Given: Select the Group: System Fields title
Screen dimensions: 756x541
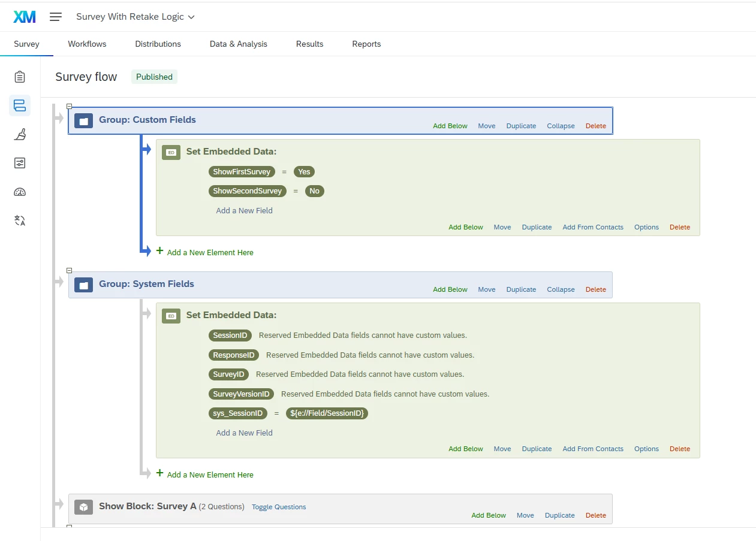Looking at the screenshot, I should [x=146, y=284].
